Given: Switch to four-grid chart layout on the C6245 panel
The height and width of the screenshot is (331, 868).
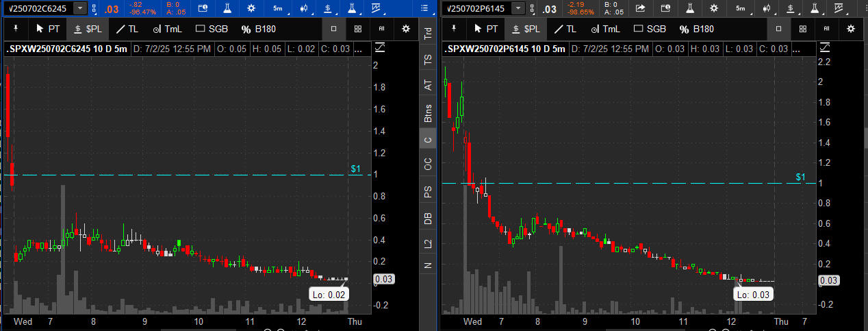Looking at the screenshot, I should [358, 29].
